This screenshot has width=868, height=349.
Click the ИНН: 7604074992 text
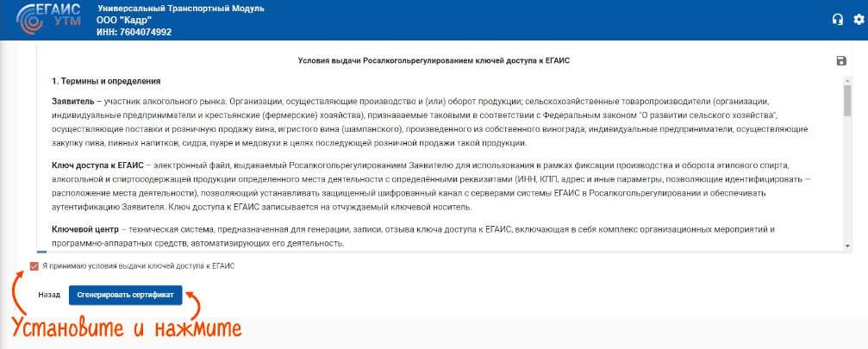(x=135, y=32)
